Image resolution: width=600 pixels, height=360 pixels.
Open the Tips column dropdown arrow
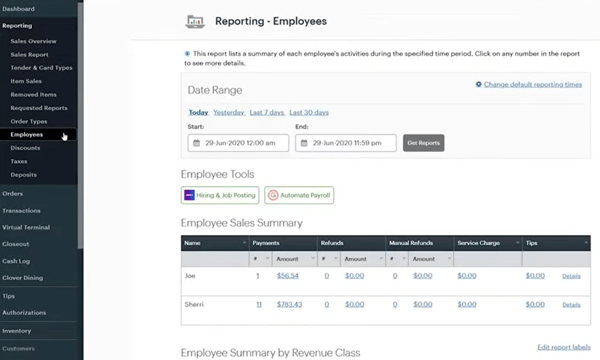click(x=586, y=243)
